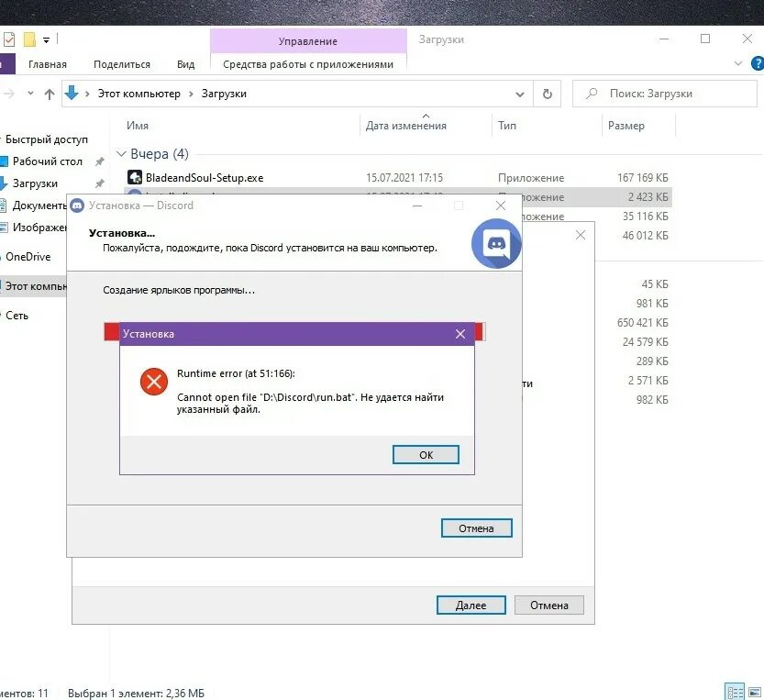Open Документы in navigation pane
Viewport: 764px width, 700px height.
(39, 206)
